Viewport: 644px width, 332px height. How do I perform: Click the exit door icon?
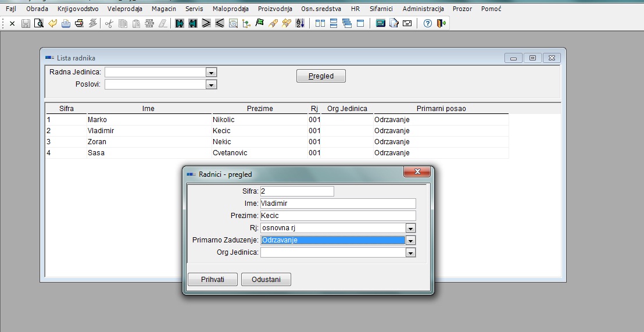pos(441,23)
